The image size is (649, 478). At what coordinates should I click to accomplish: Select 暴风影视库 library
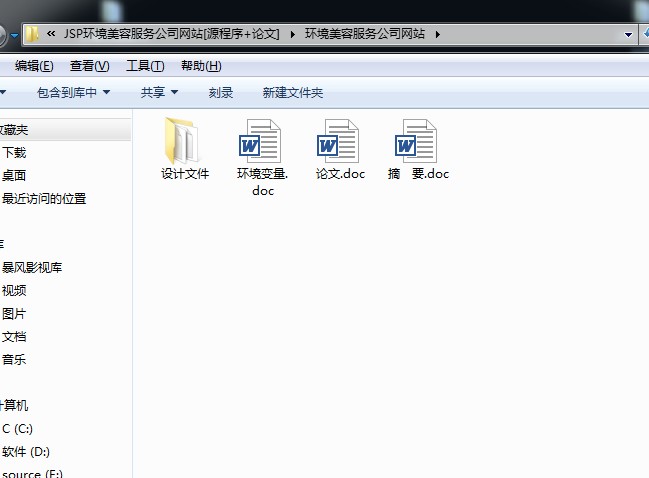click(32, 267)
